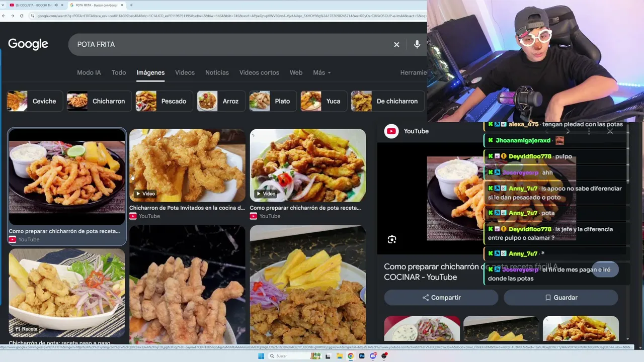Viewport: 644px width, 362px height.
Task: Switch to the Todo results tab
Action: pyautogui.click(x=119, y=72)
